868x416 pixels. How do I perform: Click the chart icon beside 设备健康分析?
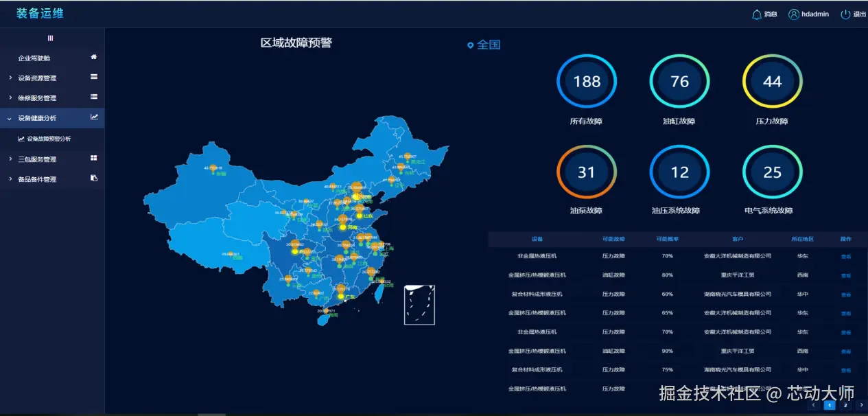tap(94, 117)
